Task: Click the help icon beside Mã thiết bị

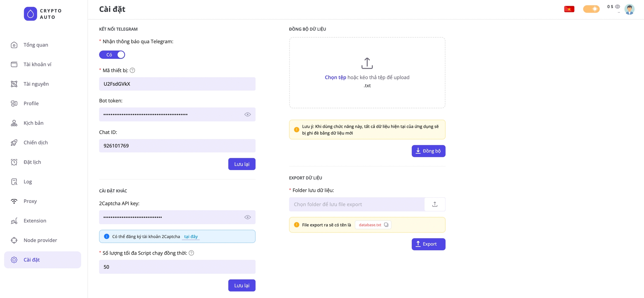Action: click(x=132, y=71)
